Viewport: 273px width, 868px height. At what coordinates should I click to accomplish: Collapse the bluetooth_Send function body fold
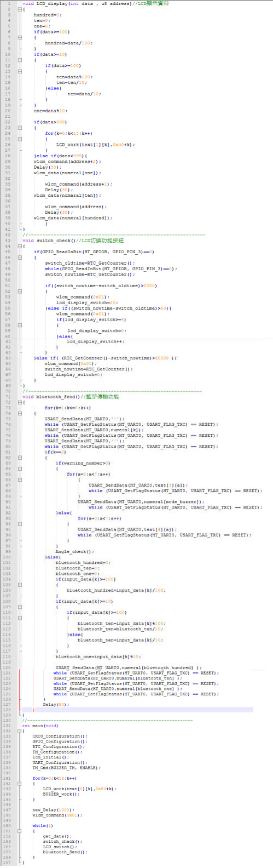pos(20,402)
